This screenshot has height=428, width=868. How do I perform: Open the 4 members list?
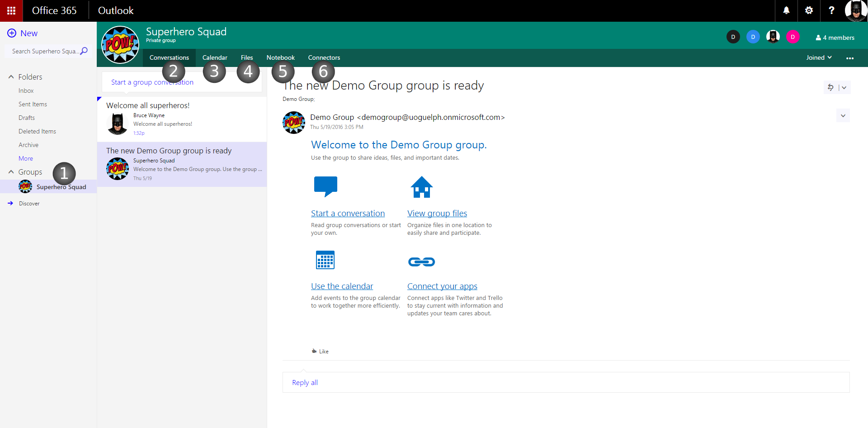pos(835,38)
